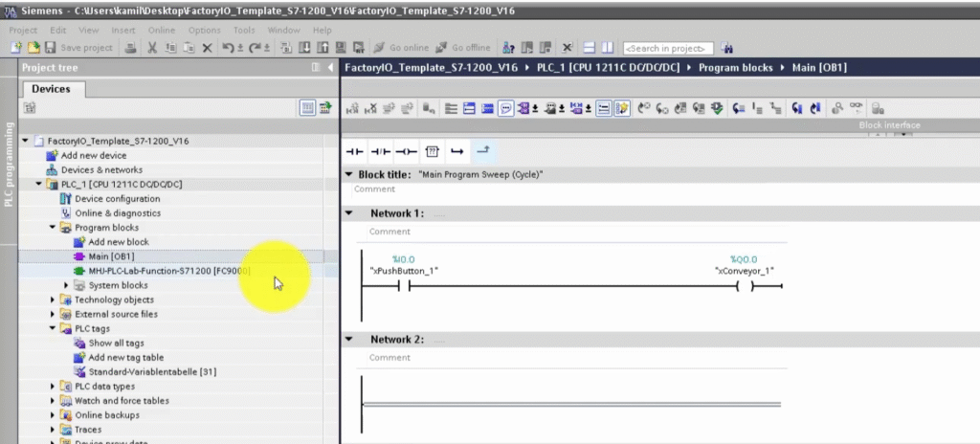Open Device configuration in project tree
980x444 pixels.
117,199
